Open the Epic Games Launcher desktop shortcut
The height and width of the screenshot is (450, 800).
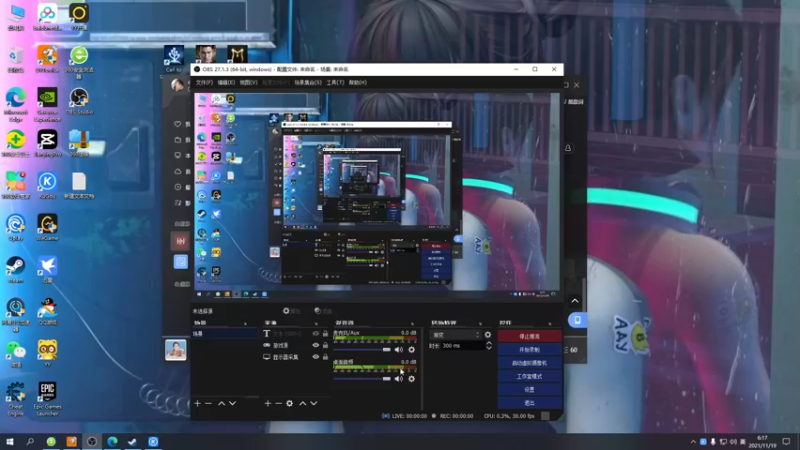click(x=47, y=398)
